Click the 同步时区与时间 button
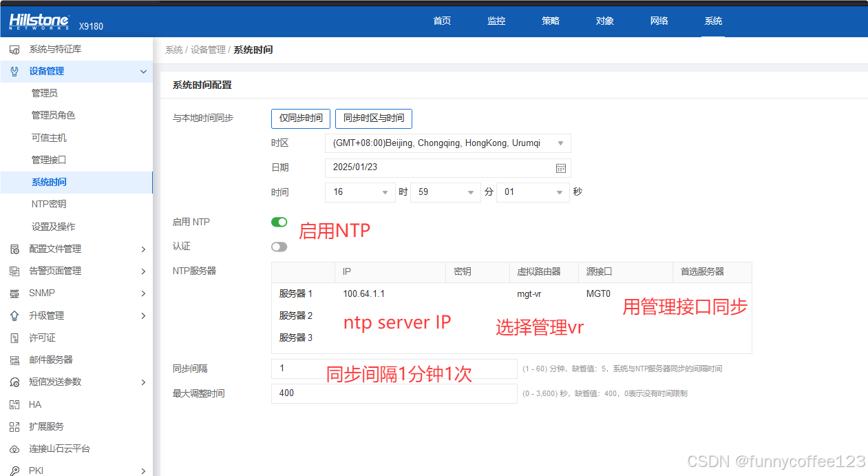 pos(374,118)
